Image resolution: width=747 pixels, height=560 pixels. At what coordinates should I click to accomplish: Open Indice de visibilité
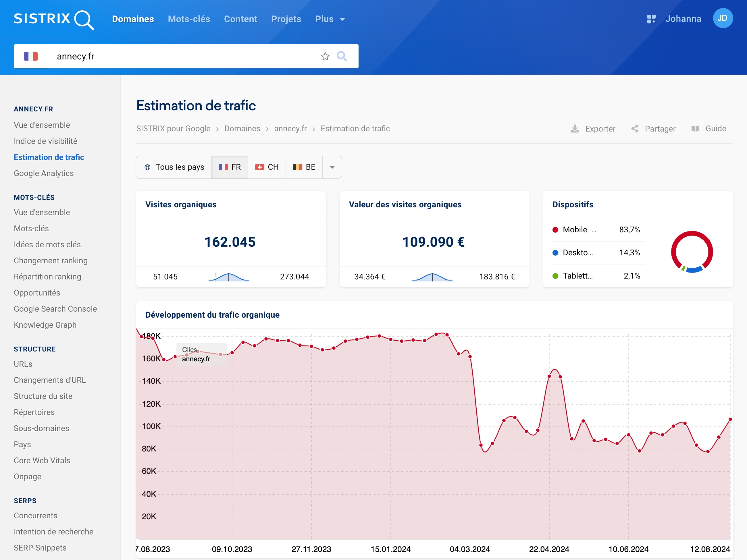pyautogui.click(x=46, y=141)
